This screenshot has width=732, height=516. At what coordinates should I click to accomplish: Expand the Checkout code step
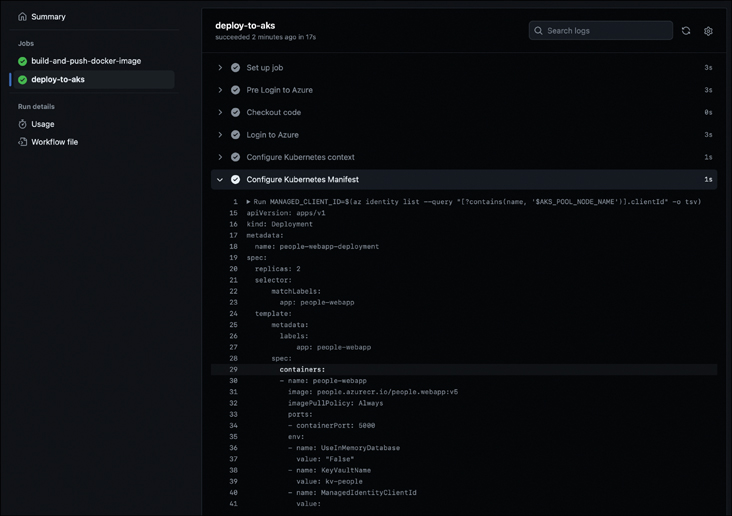[220, 112]
